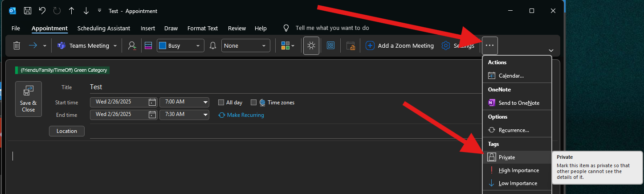Click the Make Recurring link
Viewport: 644px width, 194px height.
point(241,115)
